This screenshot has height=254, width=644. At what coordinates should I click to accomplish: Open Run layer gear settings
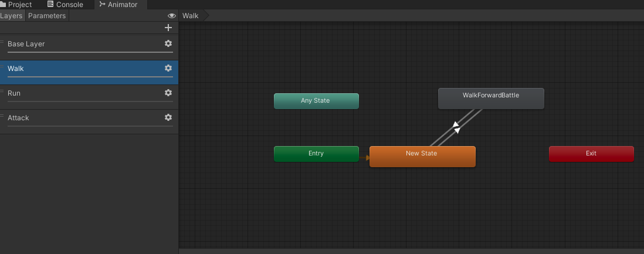pyautogui.click(x=168, y=93)
